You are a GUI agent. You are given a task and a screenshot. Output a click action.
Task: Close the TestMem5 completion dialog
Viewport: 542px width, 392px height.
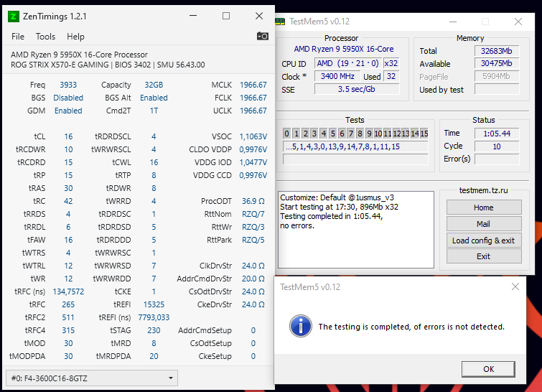(x=515, y=286)
